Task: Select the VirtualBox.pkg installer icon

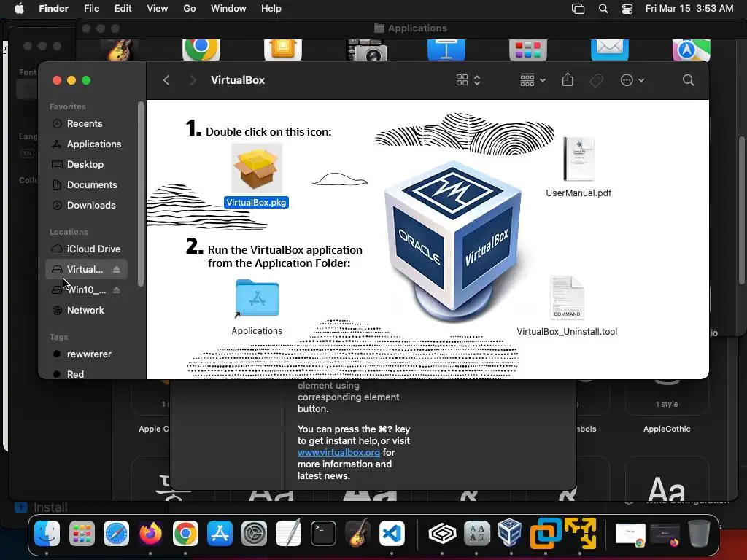Action: click(257, 168)
